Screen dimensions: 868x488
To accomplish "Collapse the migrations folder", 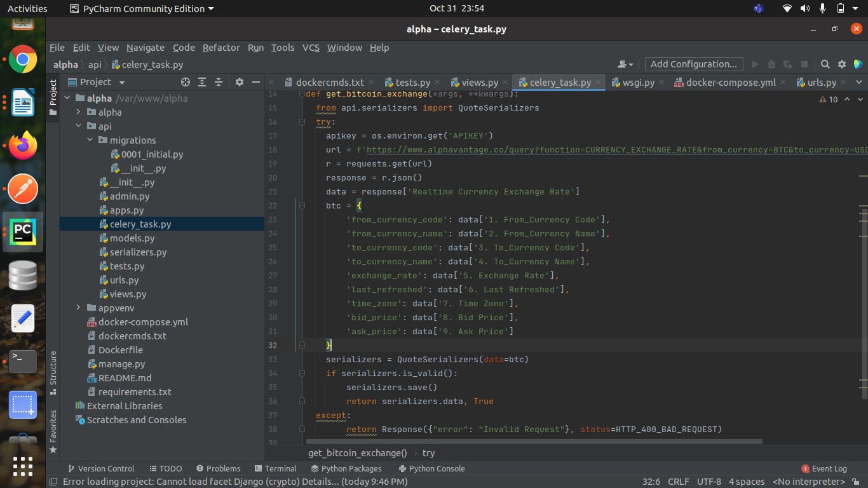I will pyautogui.click(x=89, y=140).
